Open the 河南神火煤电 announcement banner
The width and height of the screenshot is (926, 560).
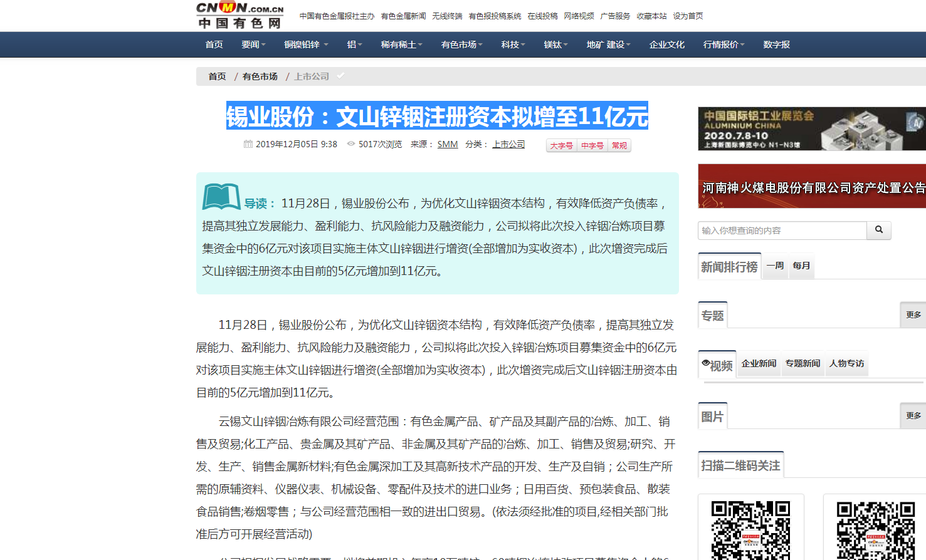pyautogui.click(x=811, y=187)
